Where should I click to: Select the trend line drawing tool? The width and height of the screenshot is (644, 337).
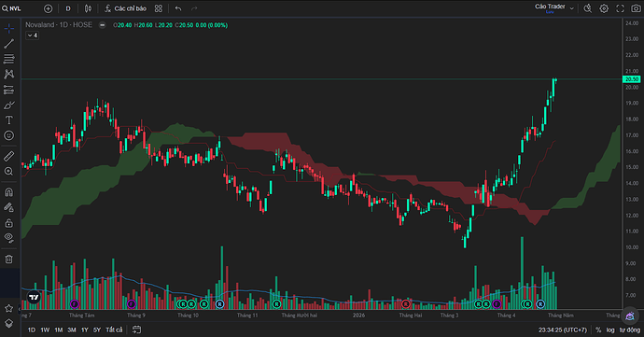(x=8, y=44)
